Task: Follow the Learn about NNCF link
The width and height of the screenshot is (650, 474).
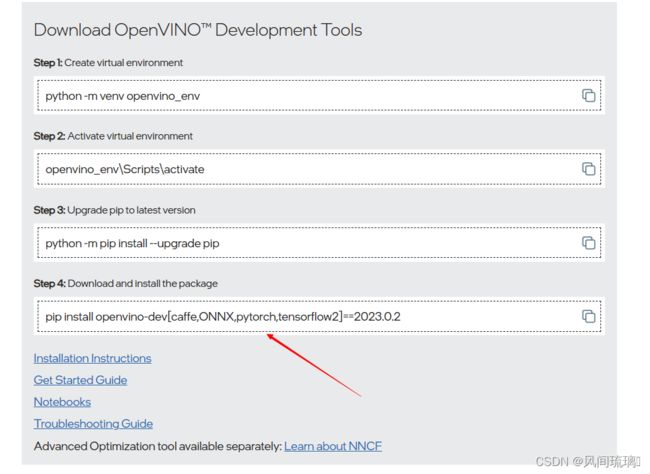Action: point(333,446)
